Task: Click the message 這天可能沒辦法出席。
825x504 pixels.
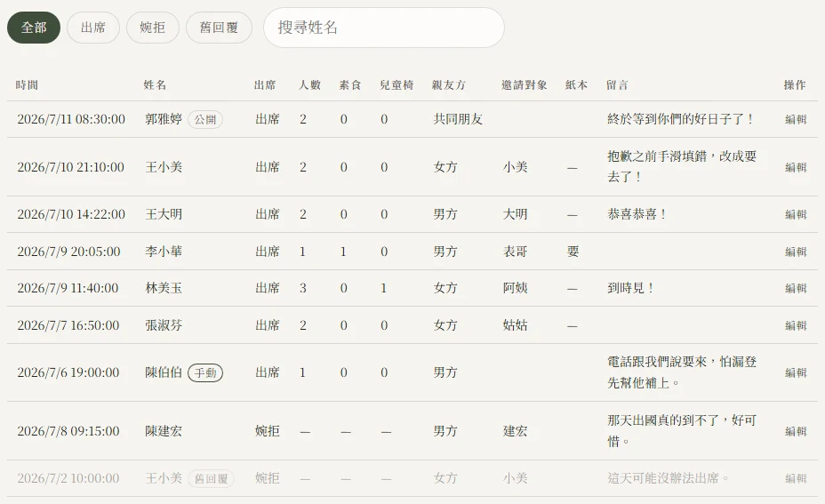Action: click(x=669, y=479)
